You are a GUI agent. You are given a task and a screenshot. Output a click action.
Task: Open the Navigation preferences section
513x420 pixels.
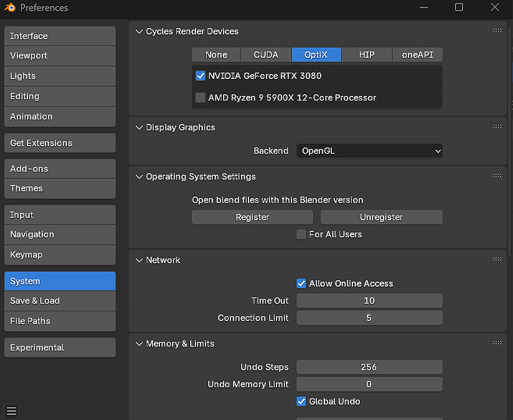coord(60,234)
